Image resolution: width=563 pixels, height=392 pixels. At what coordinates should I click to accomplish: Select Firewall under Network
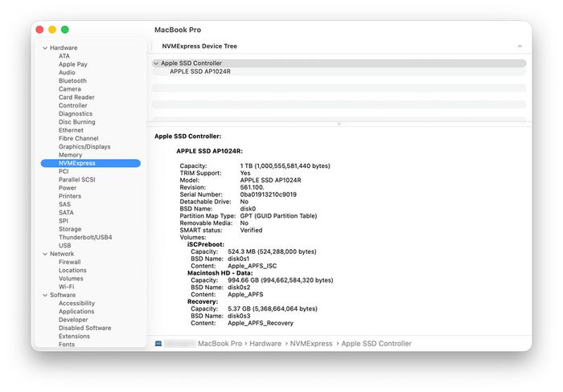click(x=70, y=262)
